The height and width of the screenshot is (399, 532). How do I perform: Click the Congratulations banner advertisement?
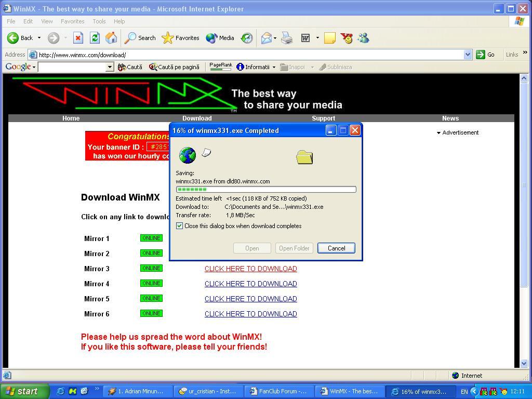[x=127, y=146]
